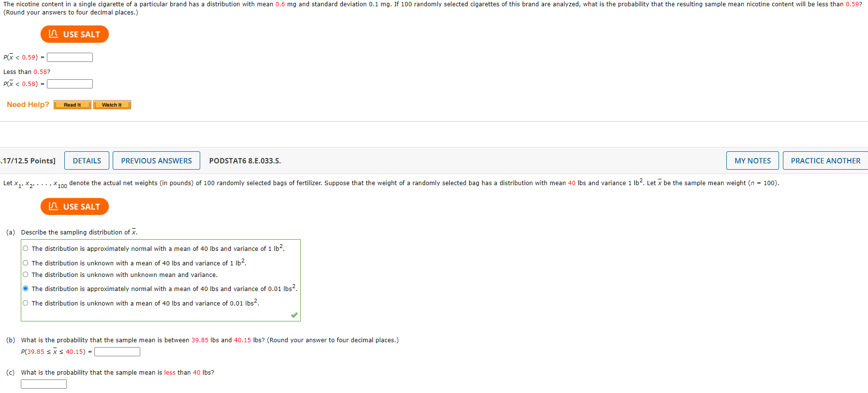The width and height of the screenshot is (868, 393).
Task: Open the Read It help resource
Action: click(x=73, y=105)
